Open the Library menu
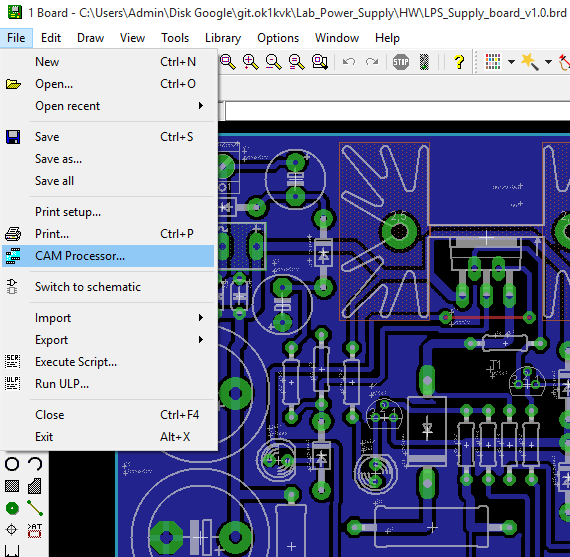 (x=223, y=38)
